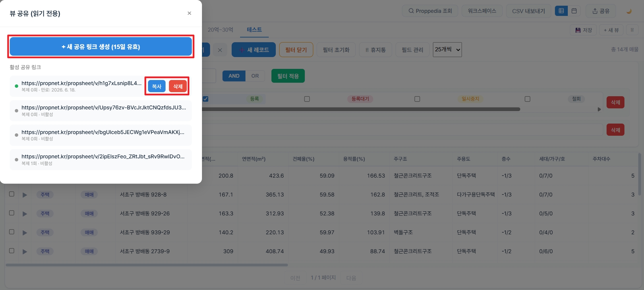Export data with CSV 내보내기
Image resolution: width=644 pixels, height=290 pixels.
(528, 11)
